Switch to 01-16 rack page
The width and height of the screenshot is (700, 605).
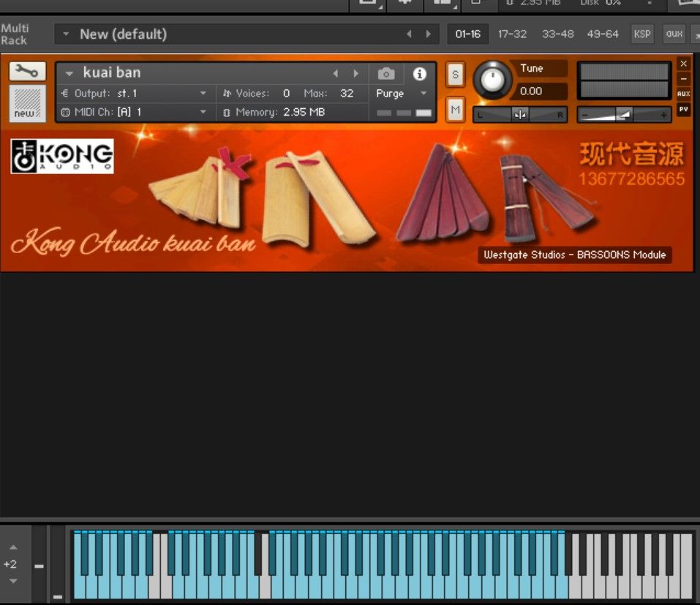(468, 34)
